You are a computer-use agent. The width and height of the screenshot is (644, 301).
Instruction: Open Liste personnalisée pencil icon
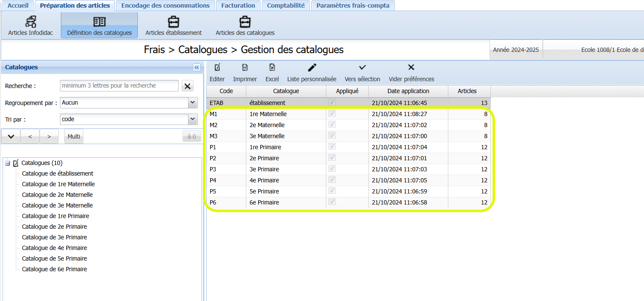click(x=312, y=68)
